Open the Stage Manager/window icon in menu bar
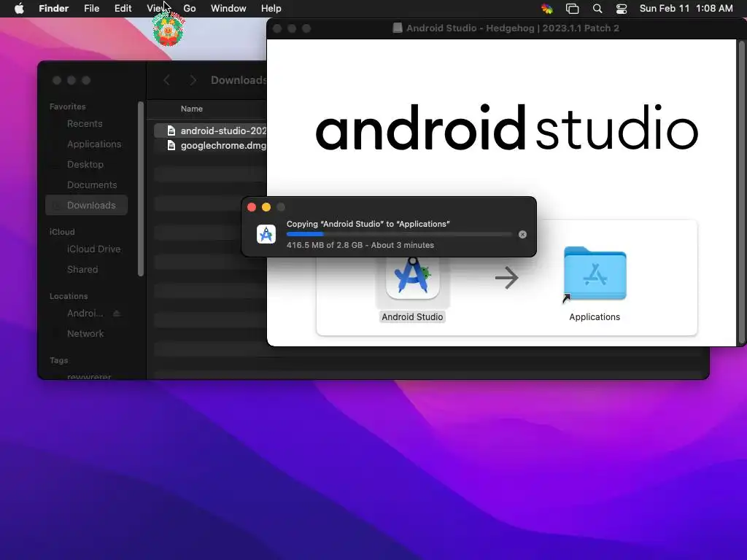 pyautogui.click(x=572, y=9)
